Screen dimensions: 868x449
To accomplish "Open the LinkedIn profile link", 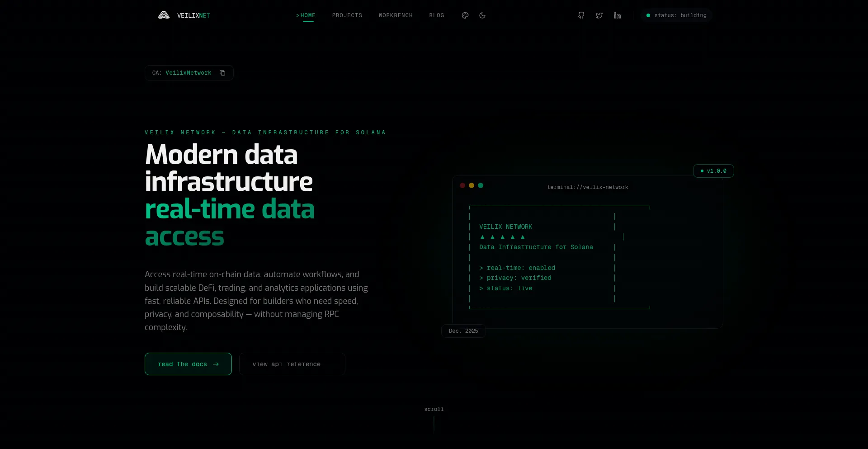I will pyautogui.click(x=618, y=15).
